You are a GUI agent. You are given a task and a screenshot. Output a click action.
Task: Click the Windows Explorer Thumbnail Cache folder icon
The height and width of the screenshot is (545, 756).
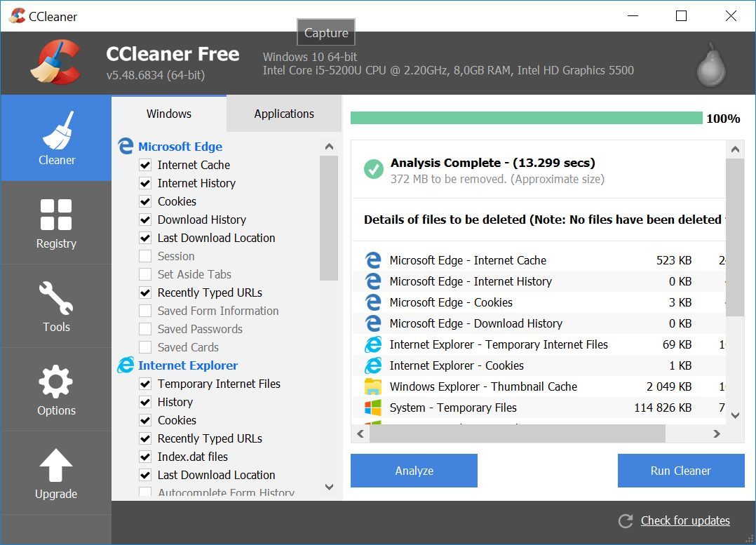[x=372, y=386]
